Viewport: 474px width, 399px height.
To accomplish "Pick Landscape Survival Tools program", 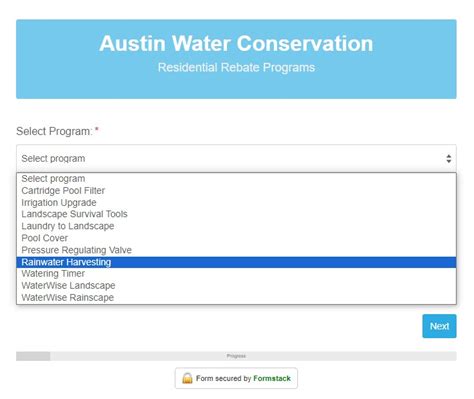I will point(236,214).
